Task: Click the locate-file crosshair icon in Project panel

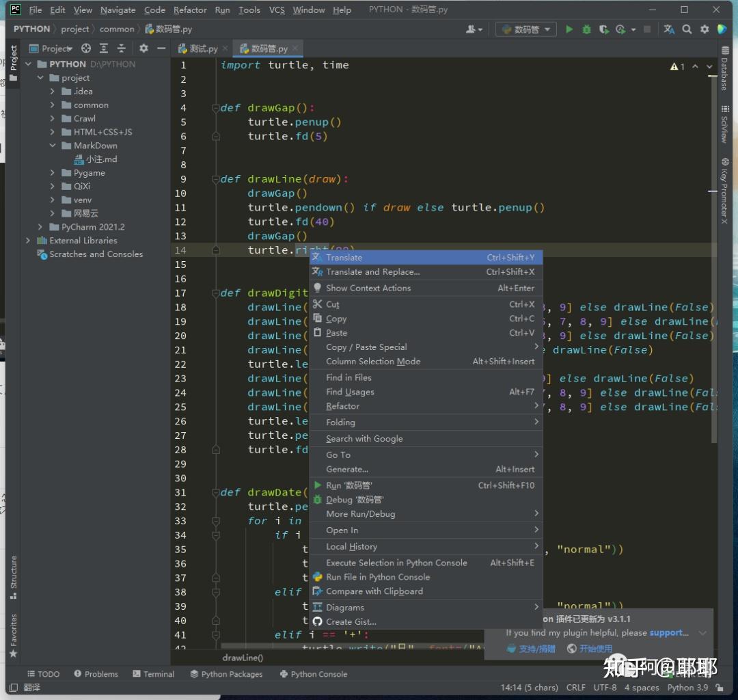Action: tap(86, 49)
